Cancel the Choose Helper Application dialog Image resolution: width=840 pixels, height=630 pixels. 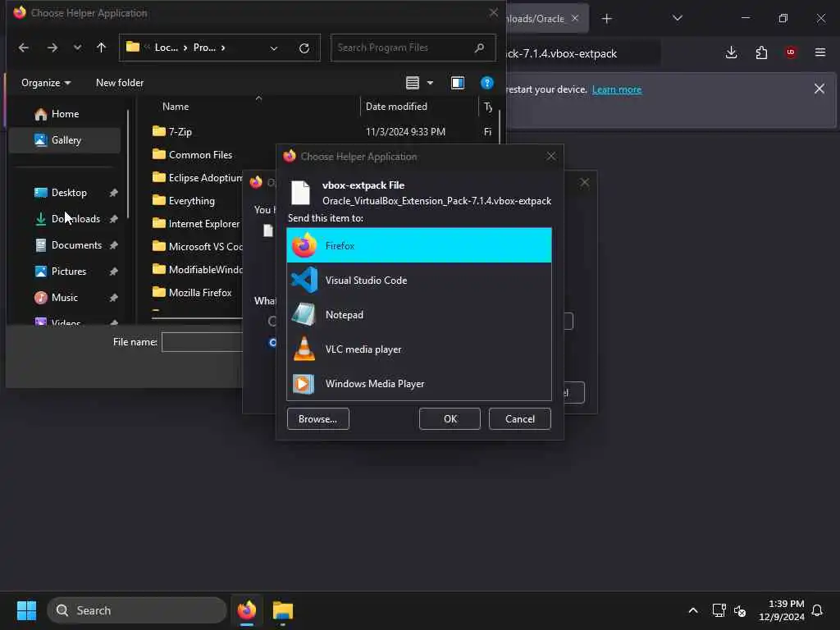coord(519,419)
